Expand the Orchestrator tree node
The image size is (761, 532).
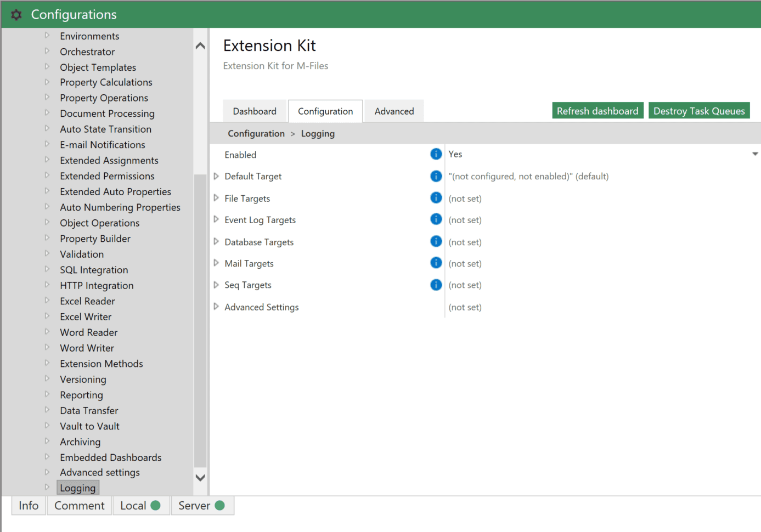point(47,51)
